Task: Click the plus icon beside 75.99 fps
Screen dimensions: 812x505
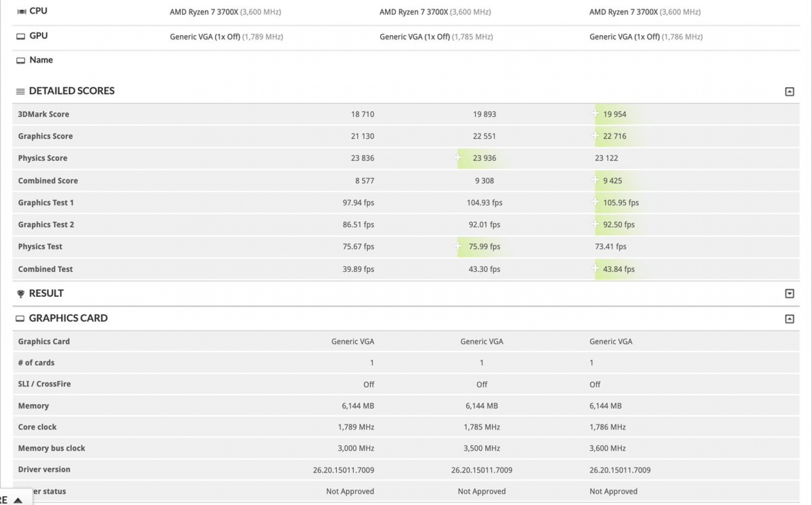Action: [x=458, y=246]
